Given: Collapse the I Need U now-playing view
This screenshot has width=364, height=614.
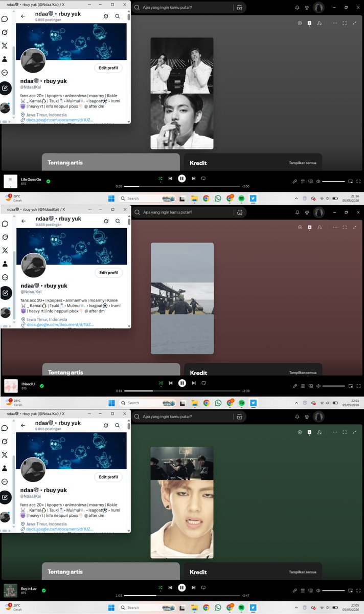Looking at the screenshot, I should (354, 228).
